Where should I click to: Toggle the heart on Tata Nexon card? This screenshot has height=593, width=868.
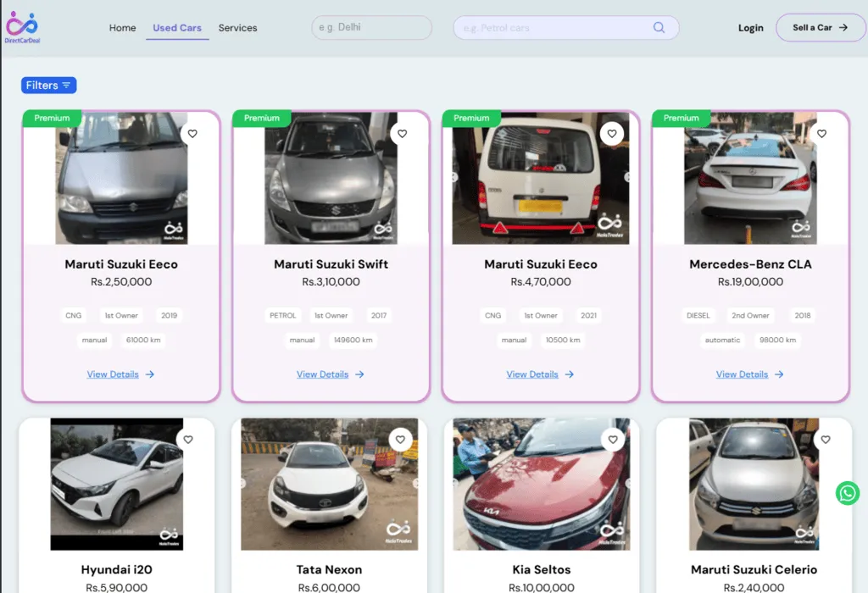[400, 440]
